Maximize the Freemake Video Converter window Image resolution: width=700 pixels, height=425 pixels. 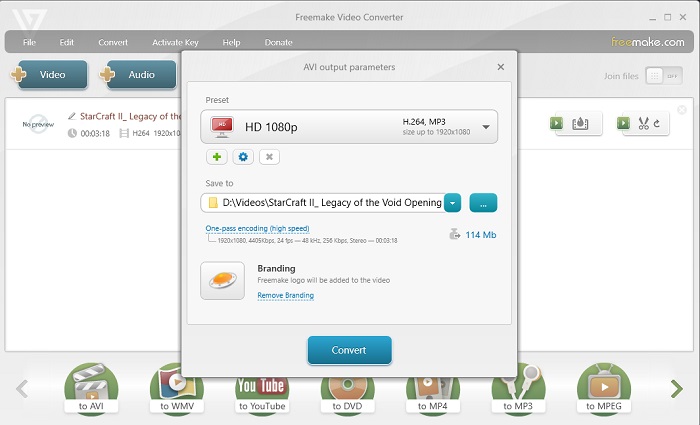(667, 17)
